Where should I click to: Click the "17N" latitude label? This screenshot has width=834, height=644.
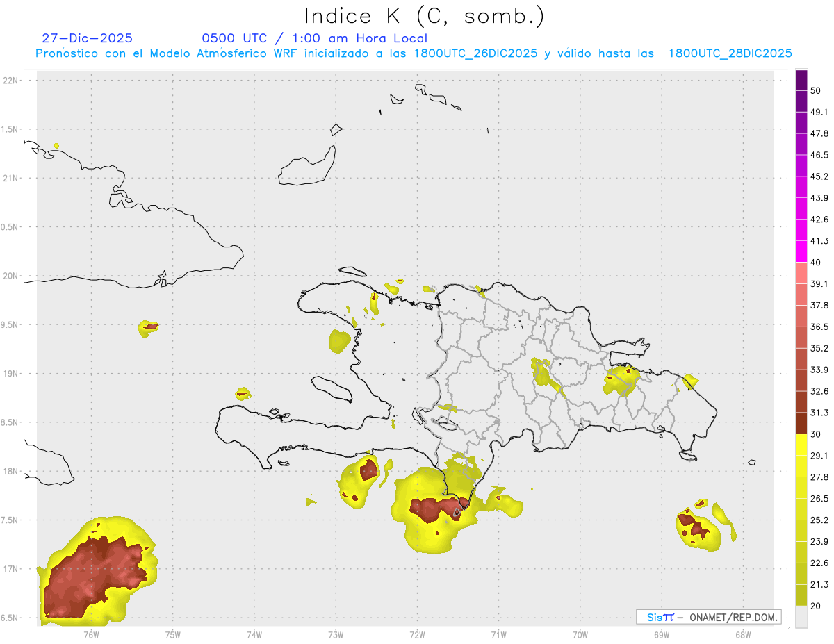click(x=11, y=570)
